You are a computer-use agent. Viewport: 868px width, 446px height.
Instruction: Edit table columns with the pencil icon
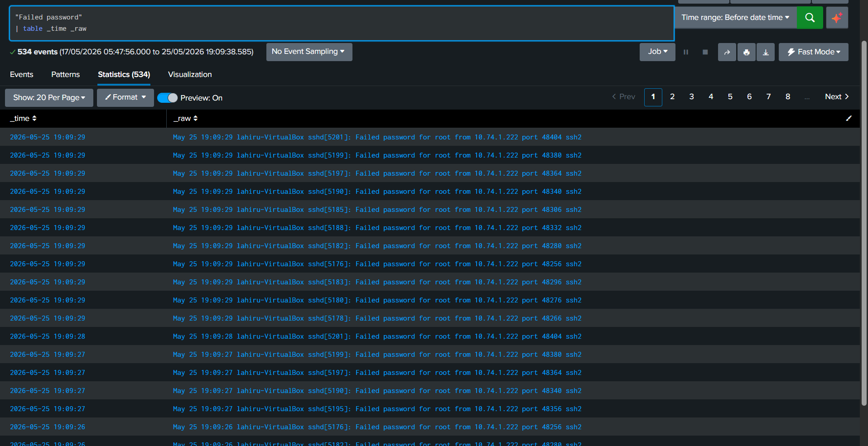pyautogui.click(x=849, y=119)
